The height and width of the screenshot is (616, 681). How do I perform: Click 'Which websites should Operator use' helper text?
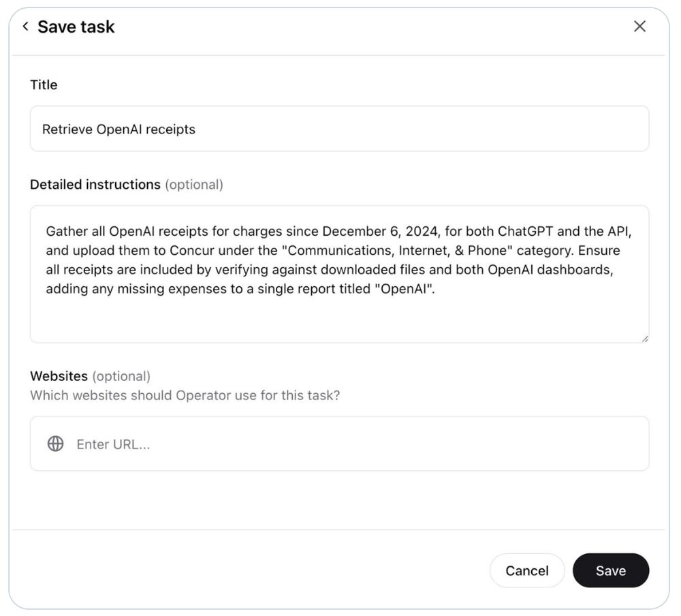[x=185, y=395]
